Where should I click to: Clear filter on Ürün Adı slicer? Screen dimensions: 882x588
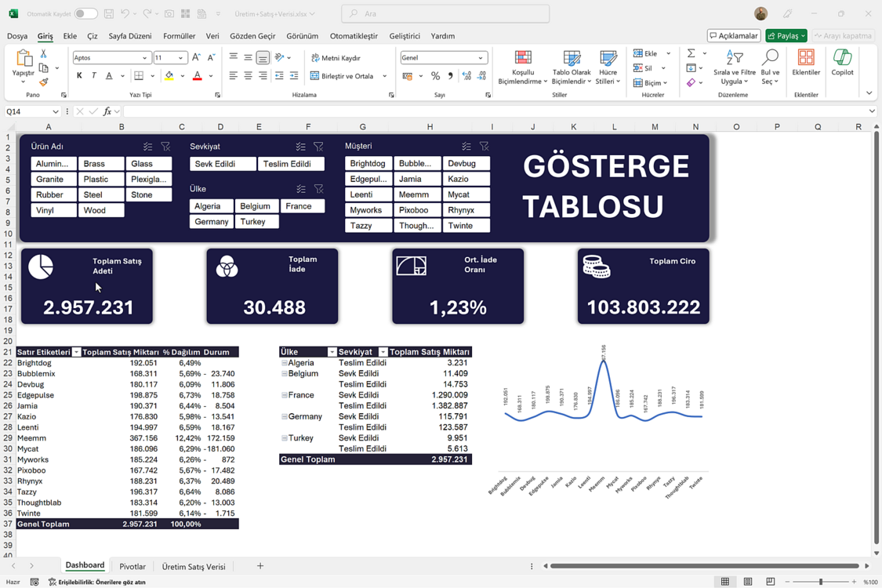(165, 147)
